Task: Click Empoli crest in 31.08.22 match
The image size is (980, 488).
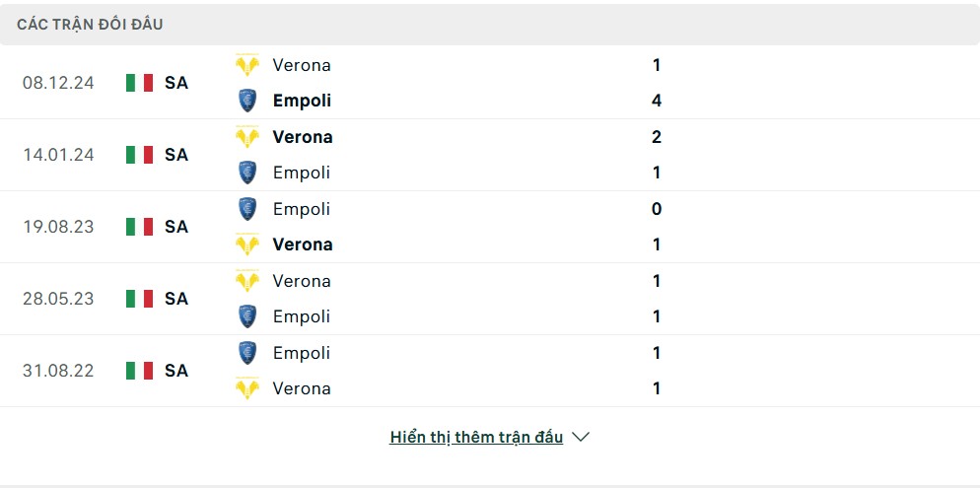Action: click(247, 353)
